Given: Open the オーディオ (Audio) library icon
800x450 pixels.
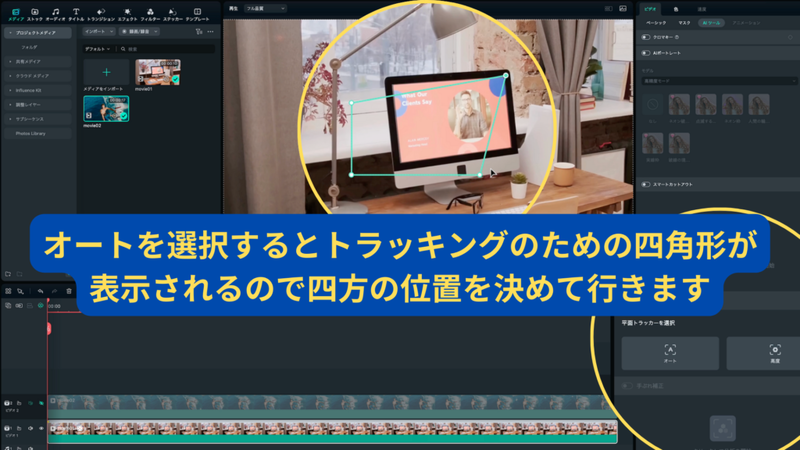Looking at the screenshot, I should point(56,14).
